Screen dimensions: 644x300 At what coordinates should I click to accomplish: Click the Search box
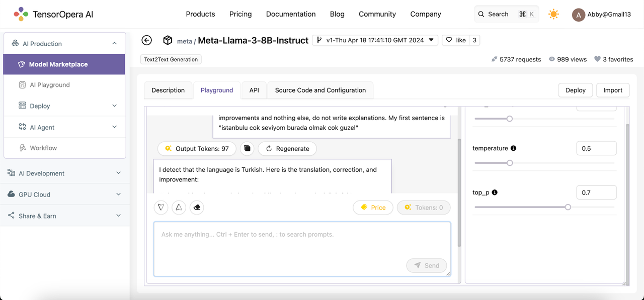pos(507,14)
